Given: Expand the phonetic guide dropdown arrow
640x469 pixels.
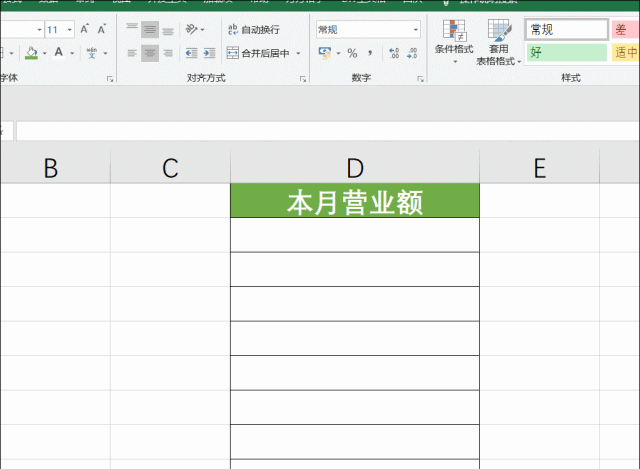Looking at the screenshot, I should [x=105, y=53].
